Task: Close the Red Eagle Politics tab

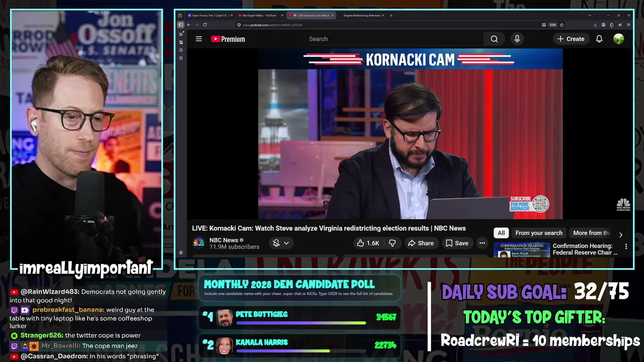Action: tap(282, 16)
